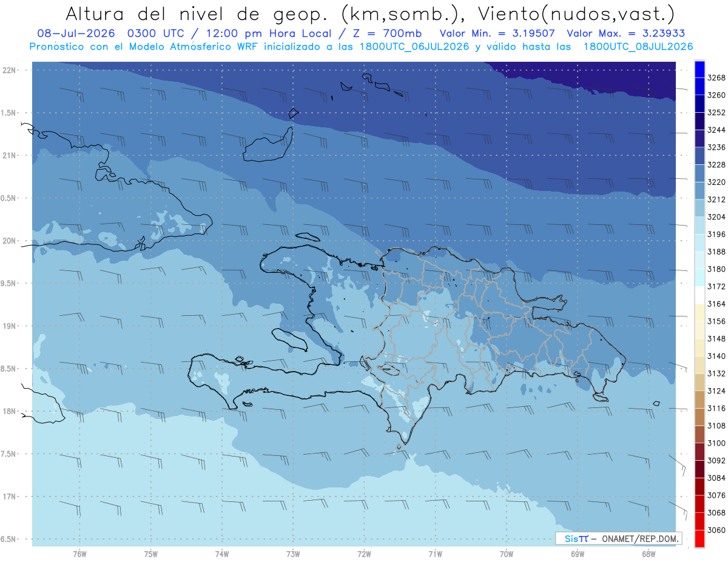This screenshot has width=728, height=562.
Task: Click the colorbar value '3252'
Action: [x=716, y=113]
